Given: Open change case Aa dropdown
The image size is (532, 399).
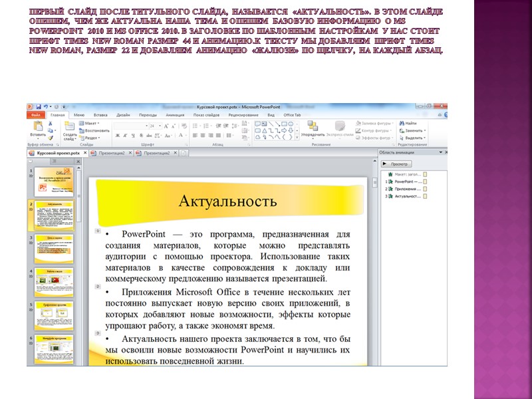Looking at the screenshot, I should click(168, 136).
